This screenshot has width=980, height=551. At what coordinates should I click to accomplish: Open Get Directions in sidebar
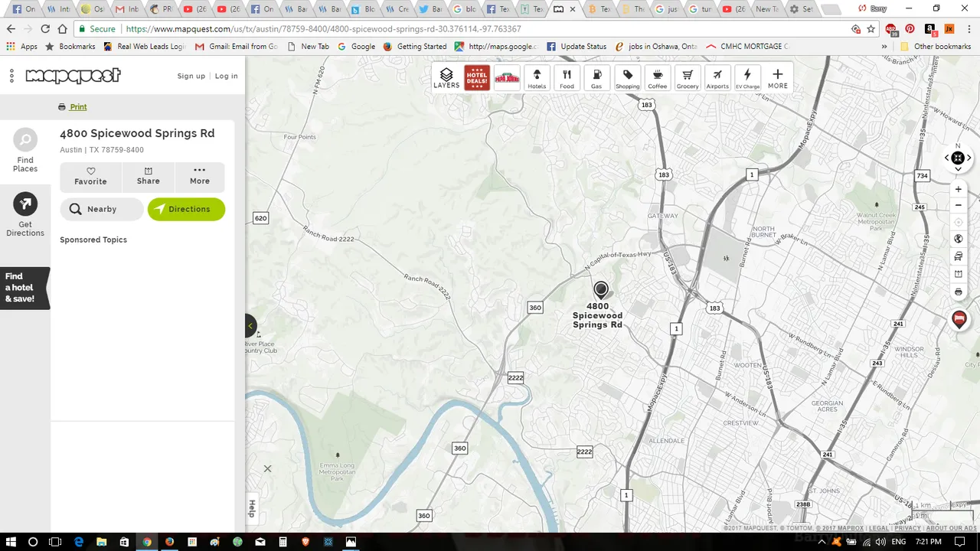25,214
